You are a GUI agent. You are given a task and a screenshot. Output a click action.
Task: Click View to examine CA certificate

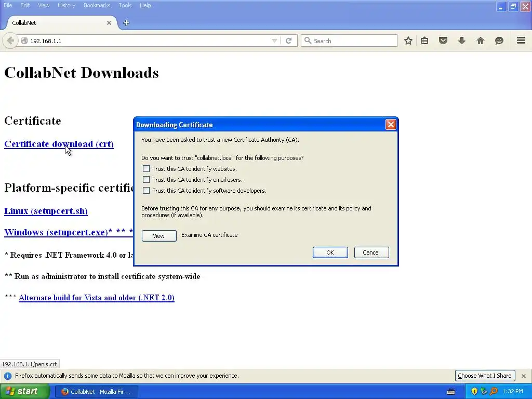159,235
